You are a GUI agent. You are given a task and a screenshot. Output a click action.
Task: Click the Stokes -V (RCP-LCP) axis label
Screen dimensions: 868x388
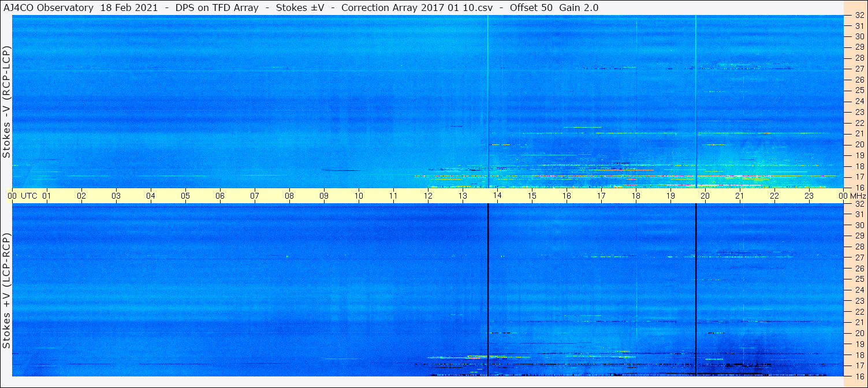tap(7, 102)
